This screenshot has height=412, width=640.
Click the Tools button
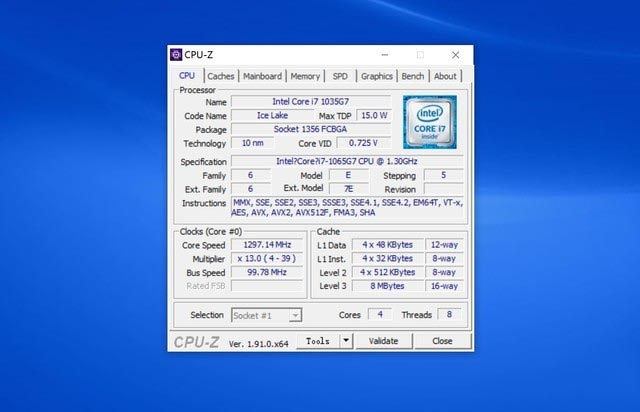click(318, 341)
